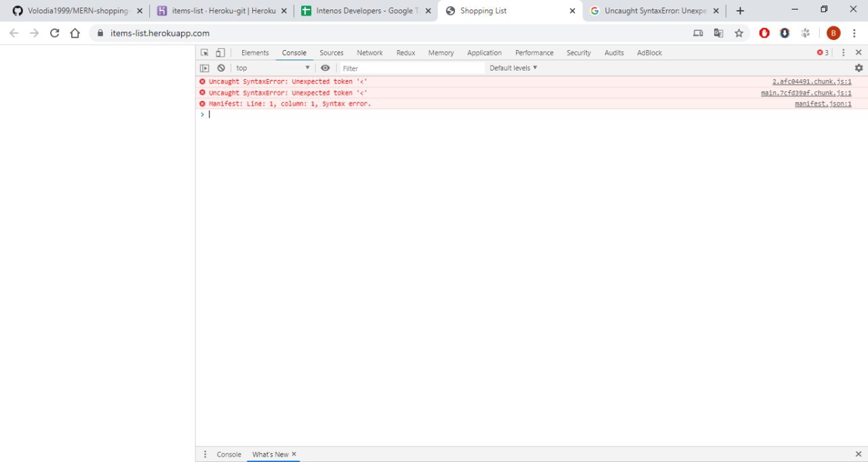868x462 pixels.
Task: Open DevTools more options menu
Action: point(844,53)
